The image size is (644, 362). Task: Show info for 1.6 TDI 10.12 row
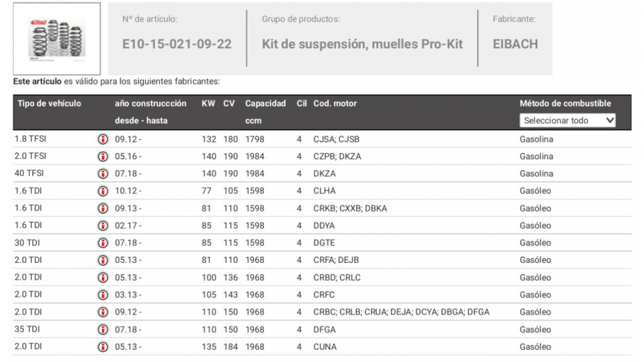click(x=102, y=191)
